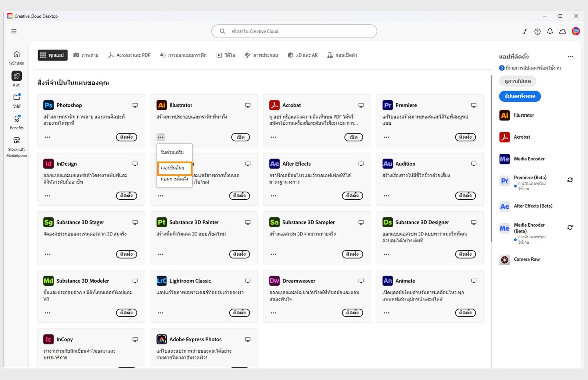Go to the Home (หน้าหลัก) sidebar icon
This screenshot has height=380, width=588.
pyautogui.click(x=17, y=54)
